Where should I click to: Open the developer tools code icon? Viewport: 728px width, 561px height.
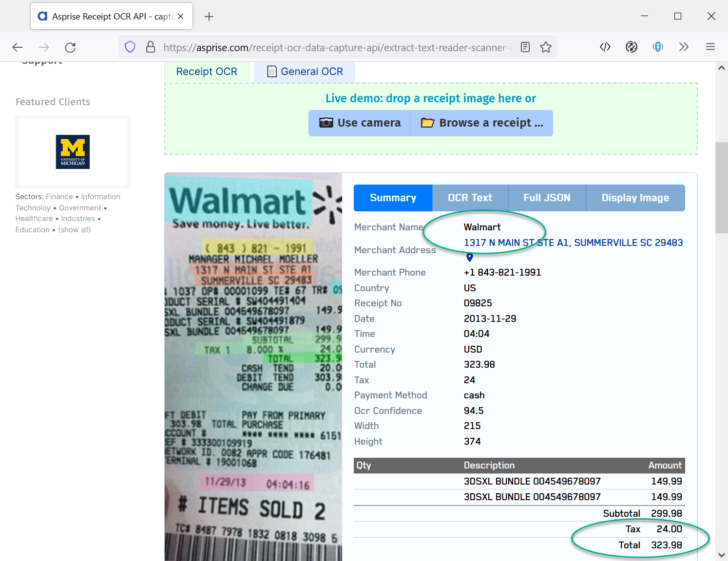tap(605, 47)
